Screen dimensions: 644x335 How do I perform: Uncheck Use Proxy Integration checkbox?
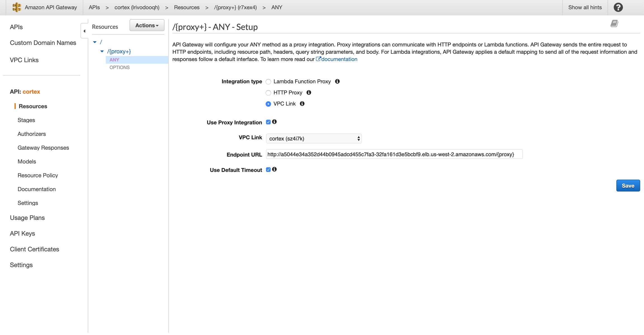tap(268, 122)
